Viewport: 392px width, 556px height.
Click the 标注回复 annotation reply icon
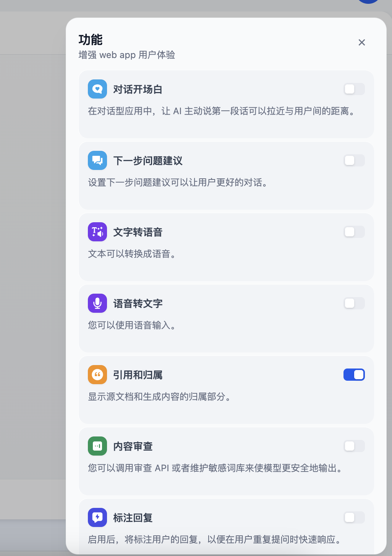97,517
